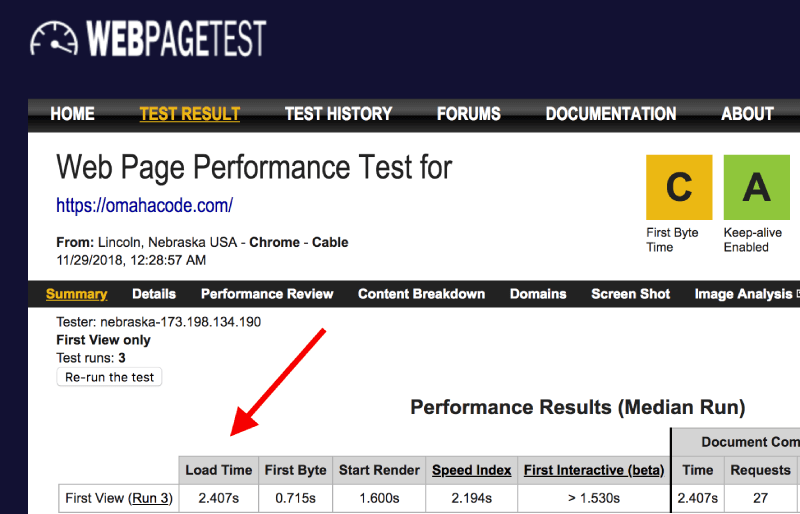Click the yellow C First Byte Time grade
800x514 pixels.
(x=679, y=187)
